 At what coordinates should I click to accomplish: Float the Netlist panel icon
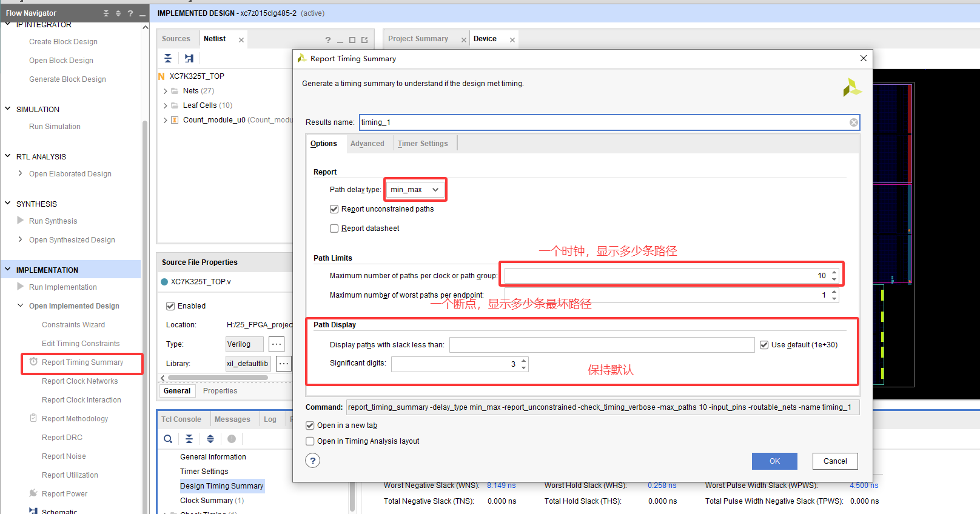click(364, 40)
